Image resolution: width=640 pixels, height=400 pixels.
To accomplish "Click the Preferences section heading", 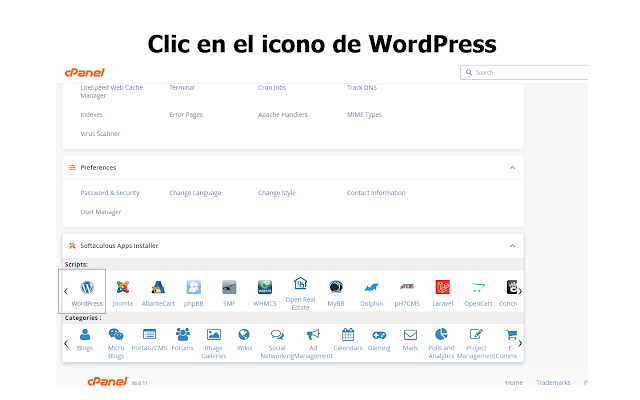I will [x=98, y=168].
